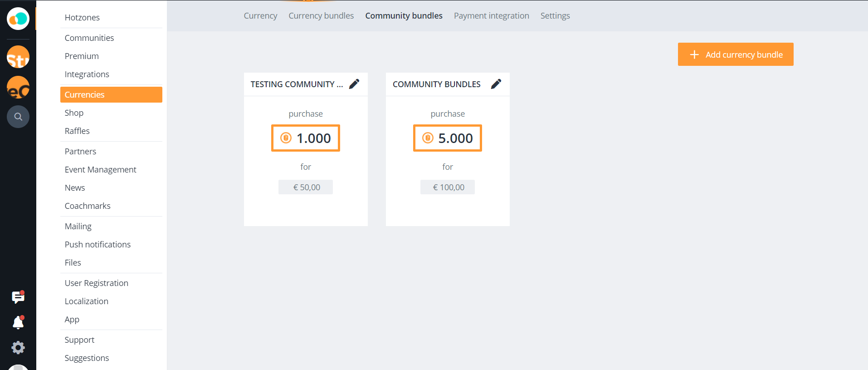Open the notifications bell icon

(x=18, y=322)
